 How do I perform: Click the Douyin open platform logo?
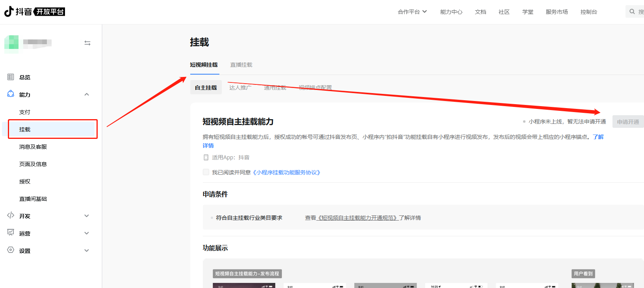click(35, 11)
